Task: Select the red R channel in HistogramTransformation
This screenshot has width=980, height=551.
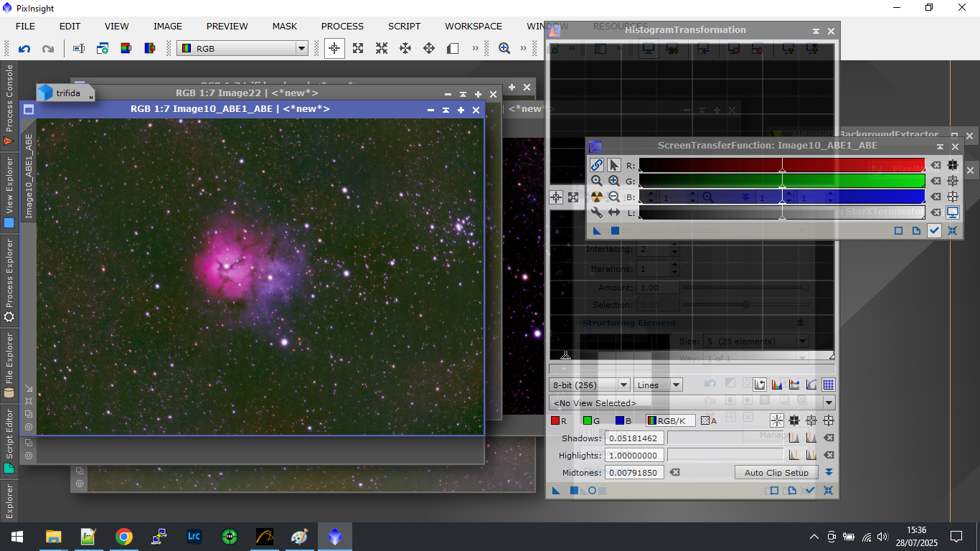Action: pos(559,421)
